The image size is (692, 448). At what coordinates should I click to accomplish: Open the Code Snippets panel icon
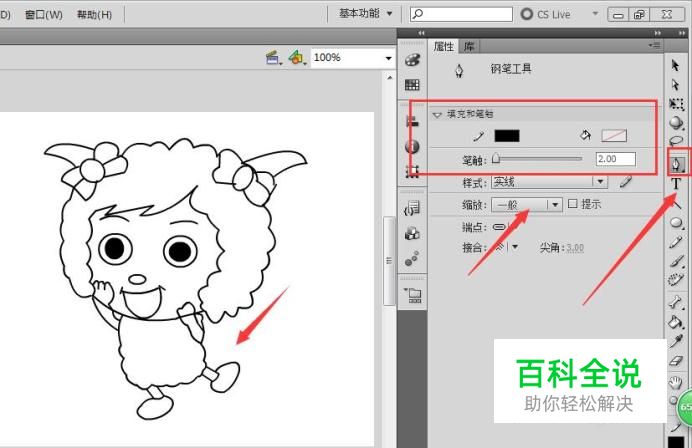click(x=412, y=208)
